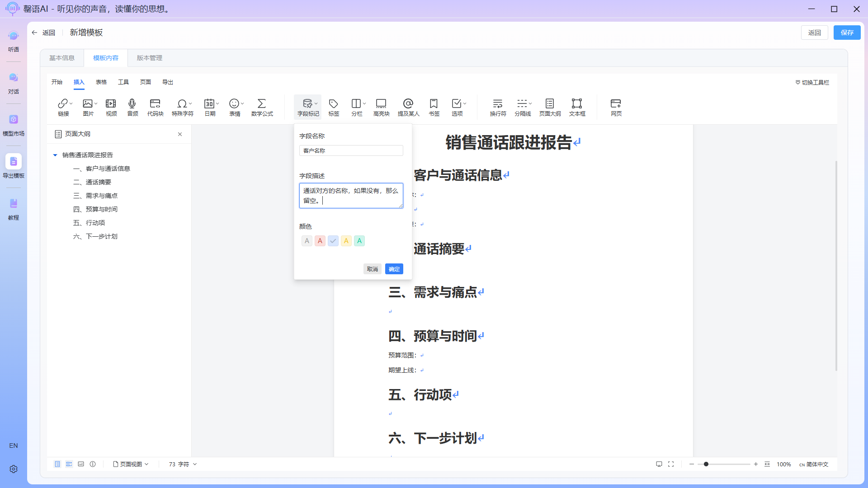Screen dimensions: 868x488
Task: Insert a 视频 video
Action: (x=111, y=108)
